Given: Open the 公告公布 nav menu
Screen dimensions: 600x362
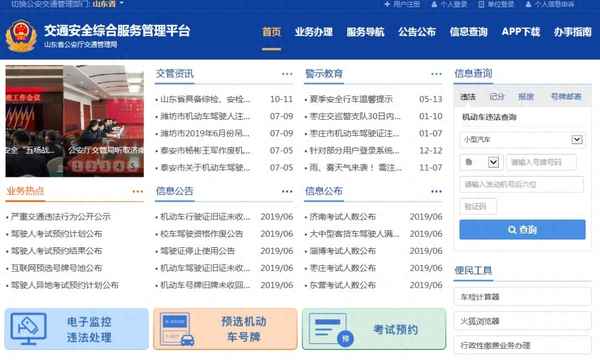Looking at the screenshot, I should 417,32.
